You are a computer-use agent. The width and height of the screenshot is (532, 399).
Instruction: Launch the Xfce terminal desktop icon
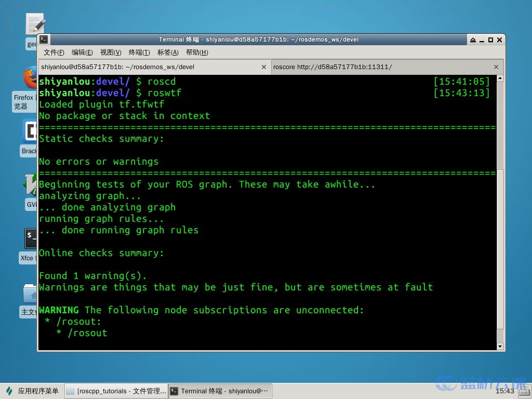(x=29, y=246)
